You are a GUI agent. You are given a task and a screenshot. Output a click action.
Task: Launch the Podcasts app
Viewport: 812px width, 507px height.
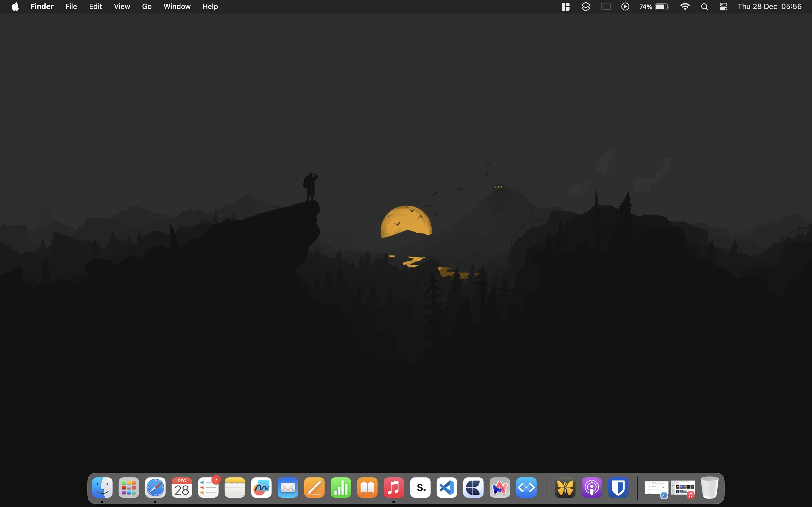[x=592, y=488]
